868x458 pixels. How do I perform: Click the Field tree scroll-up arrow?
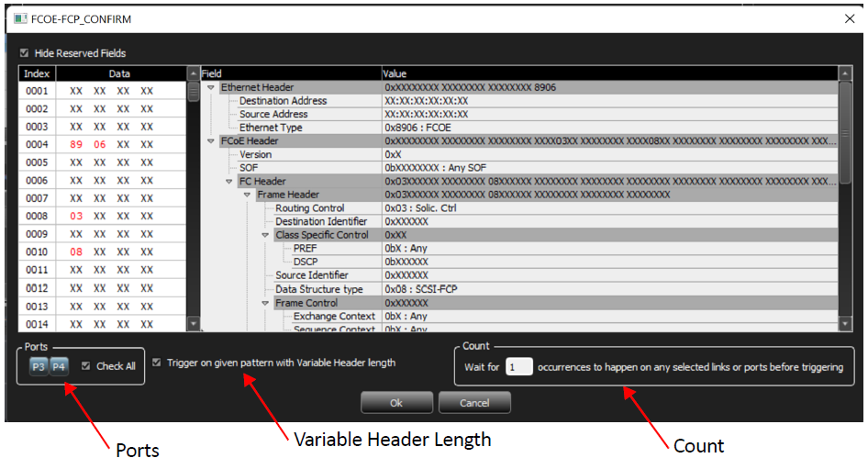[845, 73]
